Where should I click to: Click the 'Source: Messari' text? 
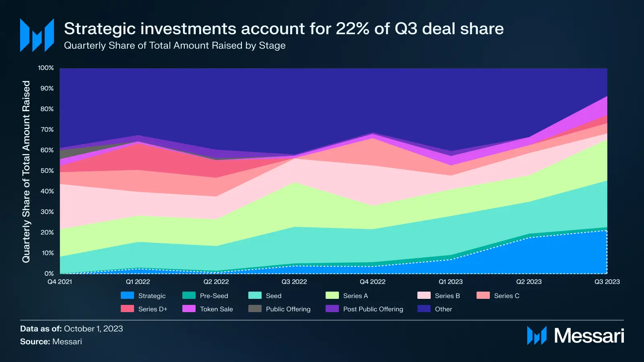click(x=51, y=341)
